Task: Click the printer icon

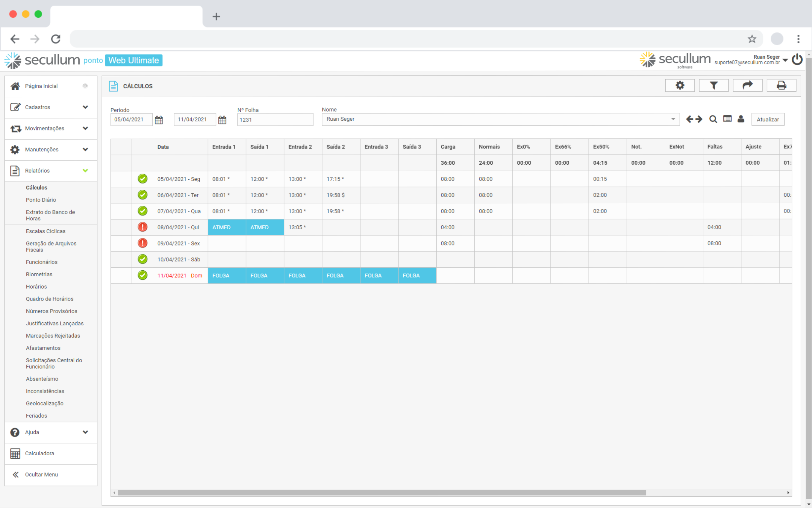Action: click(x=781, y=86)
